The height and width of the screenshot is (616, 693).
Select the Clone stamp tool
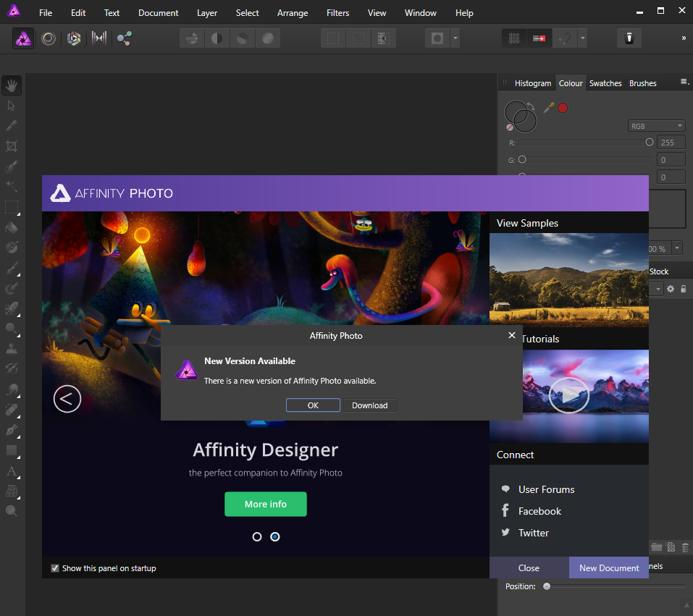(12, 349)
